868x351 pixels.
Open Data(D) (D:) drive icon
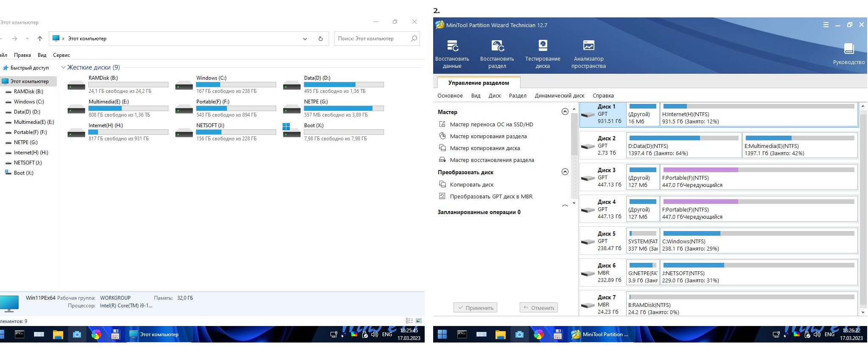pyautogui.click(x=292, y=86)
